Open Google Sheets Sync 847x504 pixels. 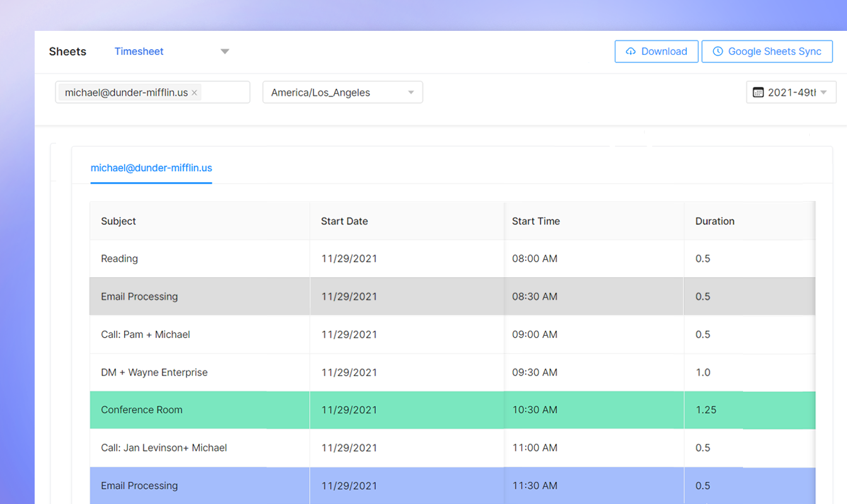(x=767, y=52)
